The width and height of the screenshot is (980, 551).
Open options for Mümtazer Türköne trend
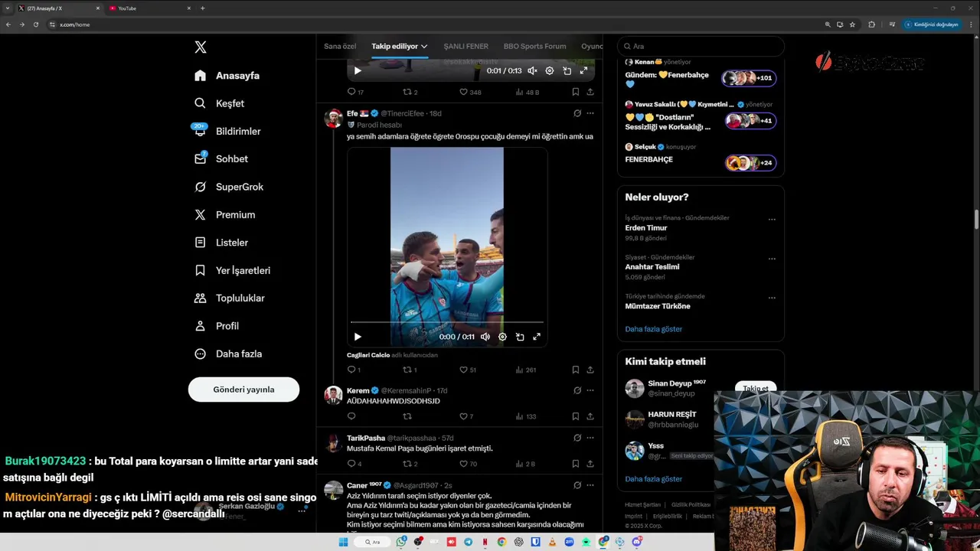click(x=772, y=298)
